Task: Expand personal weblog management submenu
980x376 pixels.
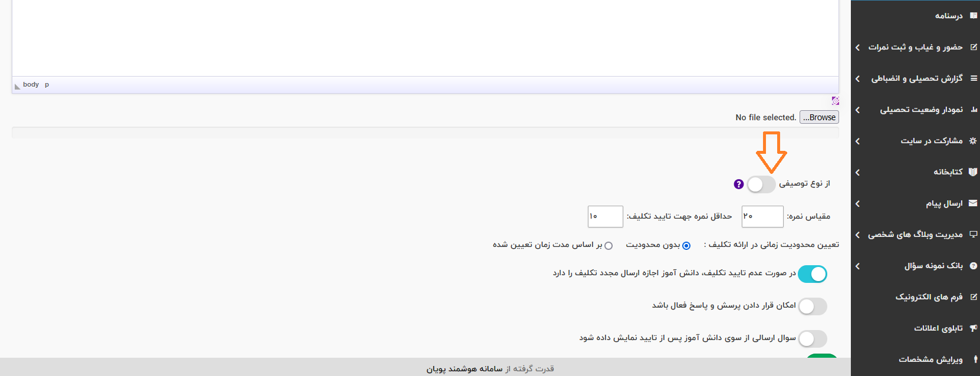Action: pyautogui.click(x=915, y=235)
